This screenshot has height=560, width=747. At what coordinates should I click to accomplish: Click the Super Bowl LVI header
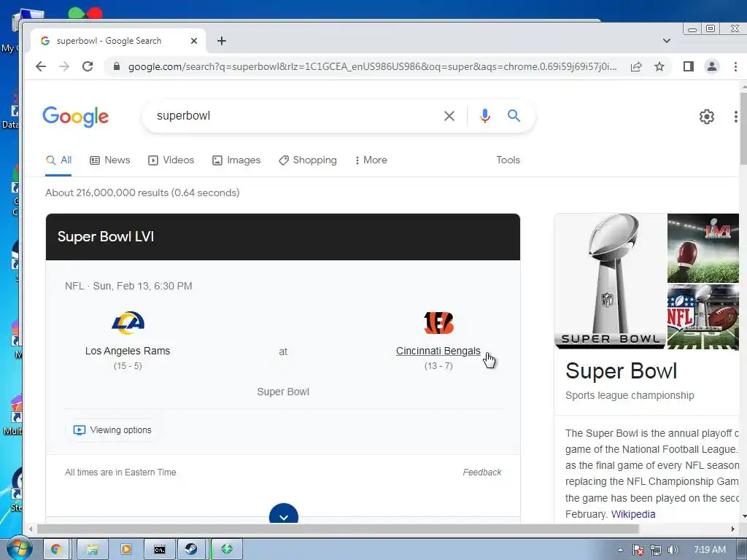tap(106, 237)
